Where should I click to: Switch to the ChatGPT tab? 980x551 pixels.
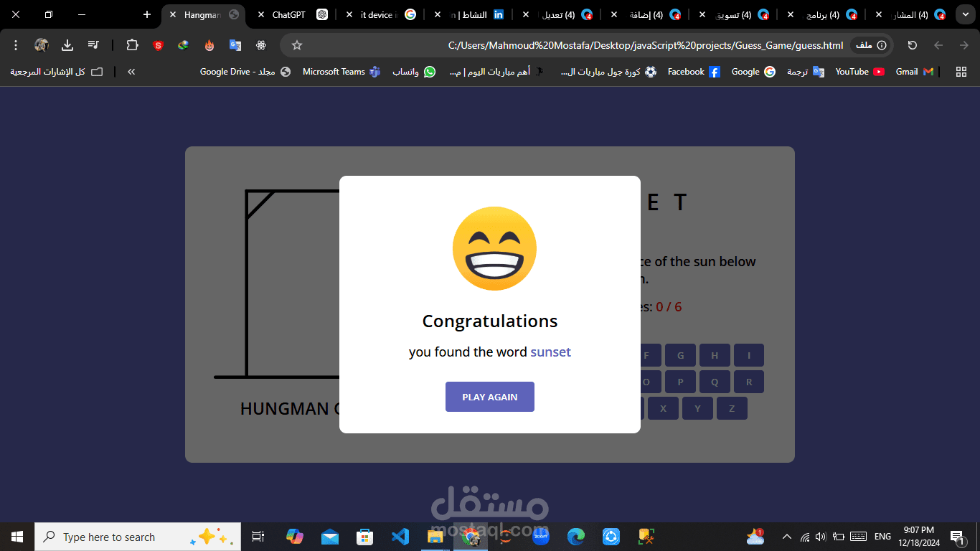294,14
